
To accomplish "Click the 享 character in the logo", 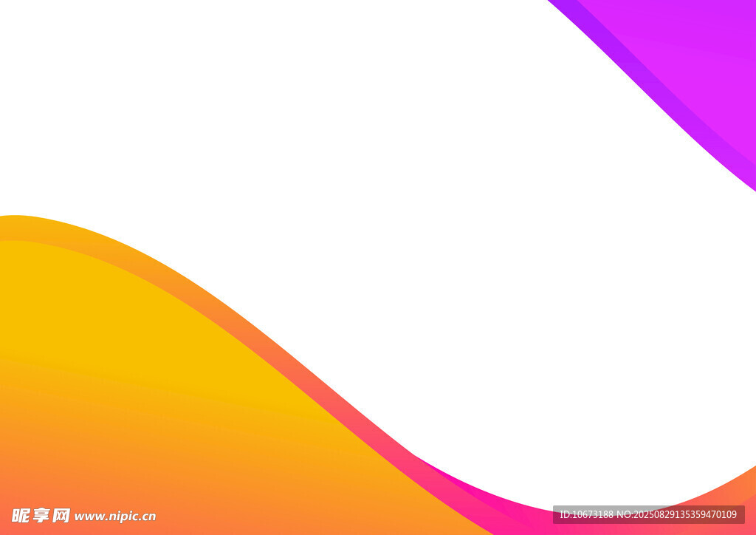I will 41,515.
